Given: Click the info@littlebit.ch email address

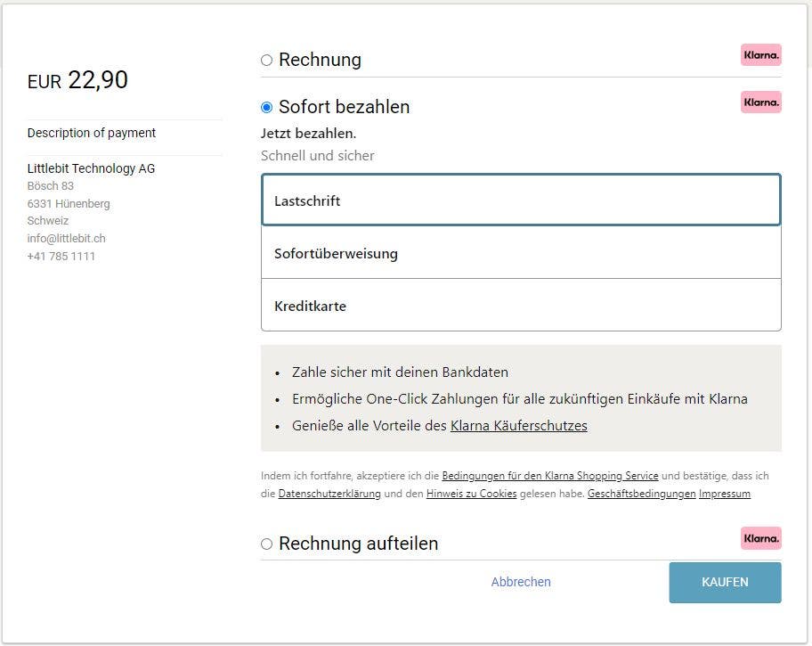Looking at the screenshot, I should point(66,239).
